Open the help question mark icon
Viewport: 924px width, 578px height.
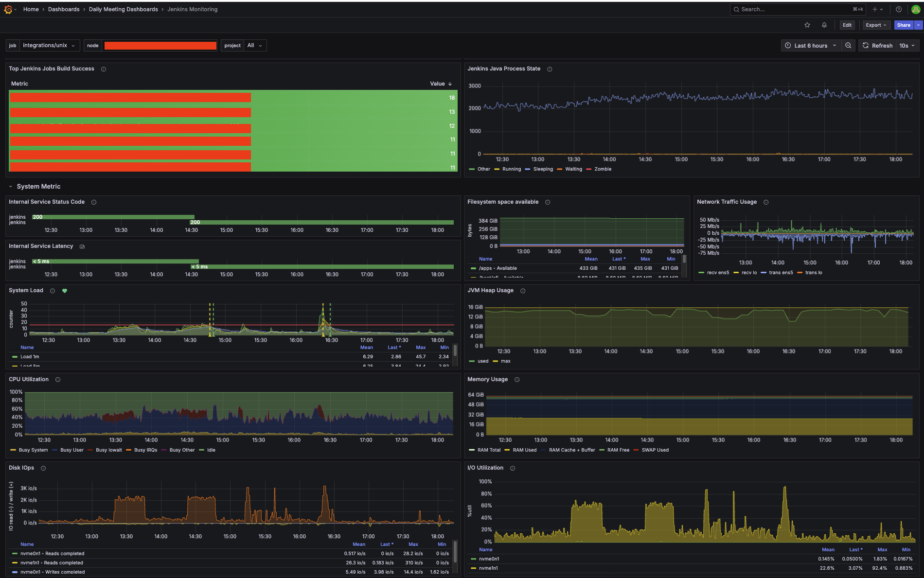tap(899, 9)
